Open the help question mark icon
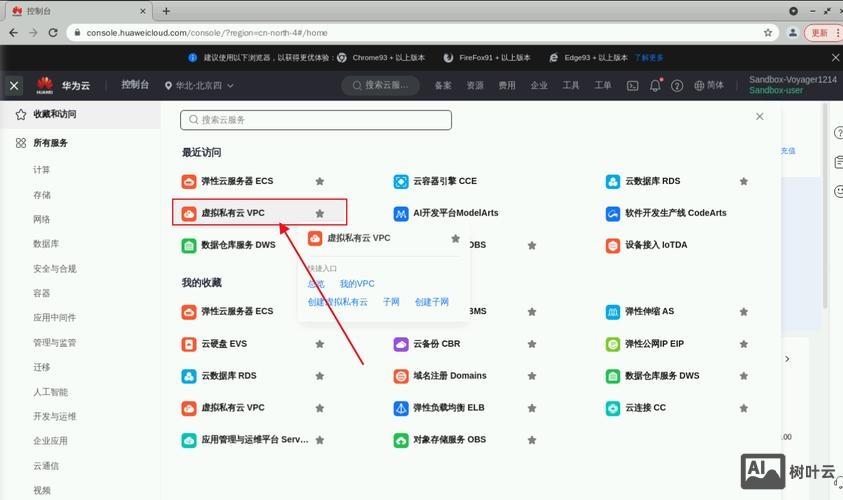 [677, 85]
